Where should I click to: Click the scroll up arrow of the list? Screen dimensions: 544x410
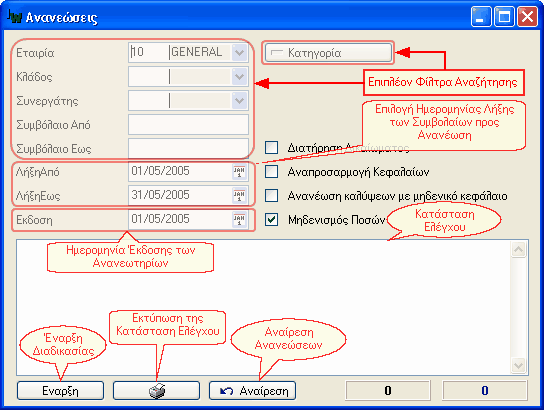pos(519,249)
